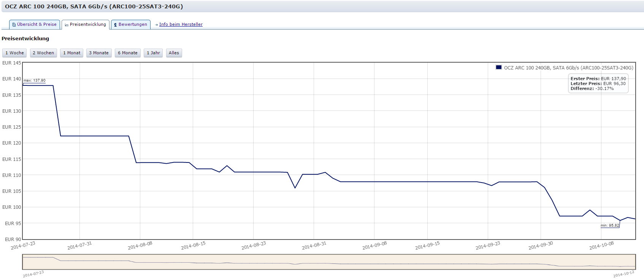Open the Bewertungen tab
Viewport: 644px width, 279px height.
(x=131, y=25)
